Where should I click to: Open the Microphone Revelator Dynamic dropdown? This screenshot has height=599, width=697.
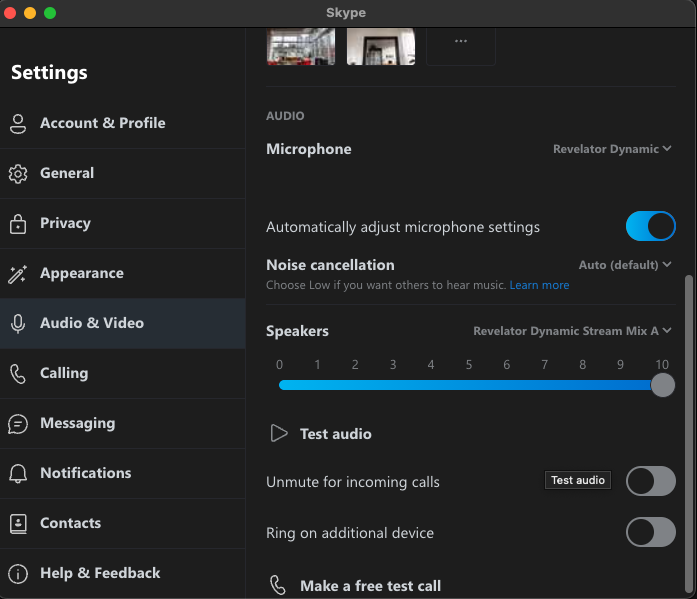(x=612, y=149)
